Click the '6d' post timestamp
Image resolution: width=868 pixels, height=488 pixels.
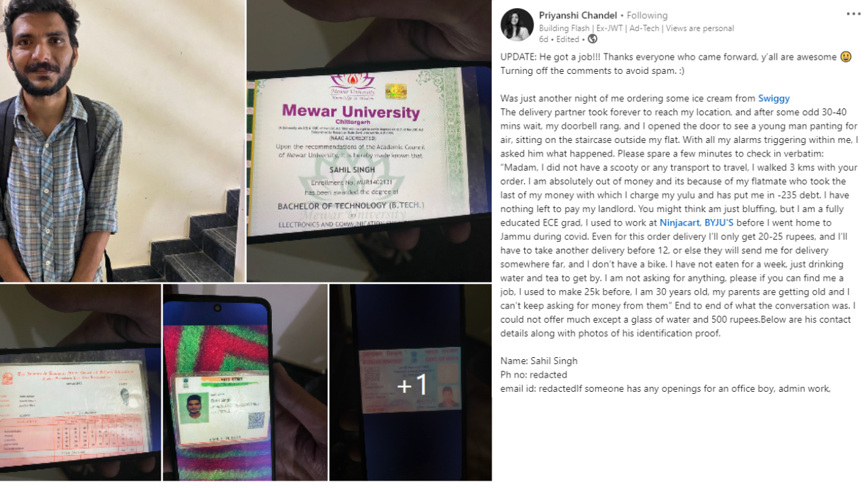coord(543,39)
